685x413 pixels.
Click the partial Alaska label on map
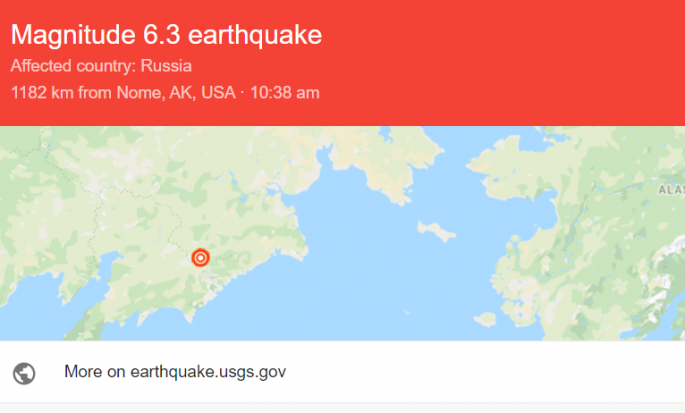(671, 188)
